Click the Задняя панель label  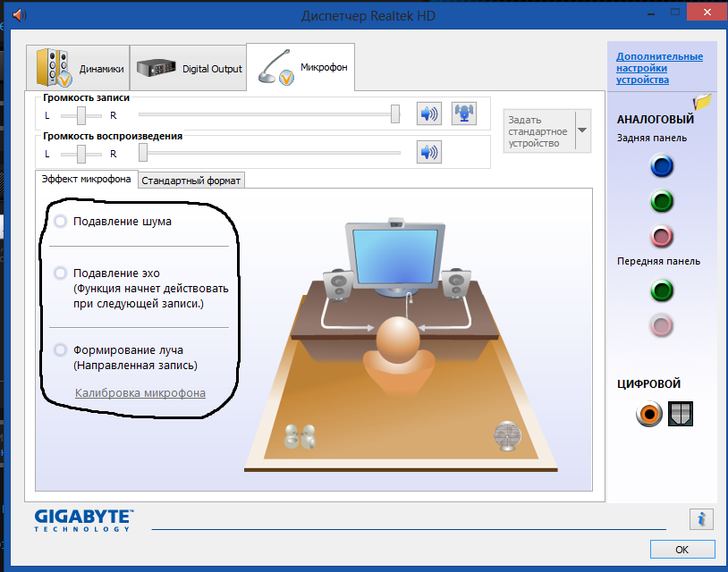[x=651, y=138]
